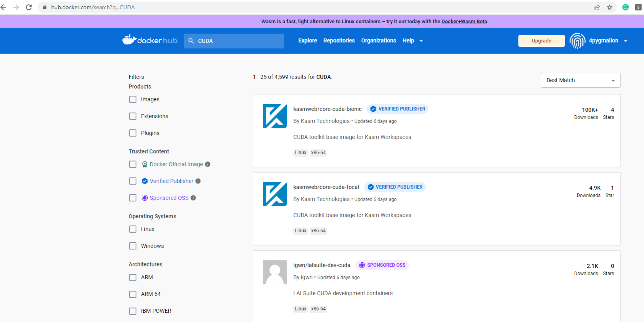Viewport: 644px width, 322px height.
Task: Select the IBM POWER architecture checkbox
Action: [133, 311]
